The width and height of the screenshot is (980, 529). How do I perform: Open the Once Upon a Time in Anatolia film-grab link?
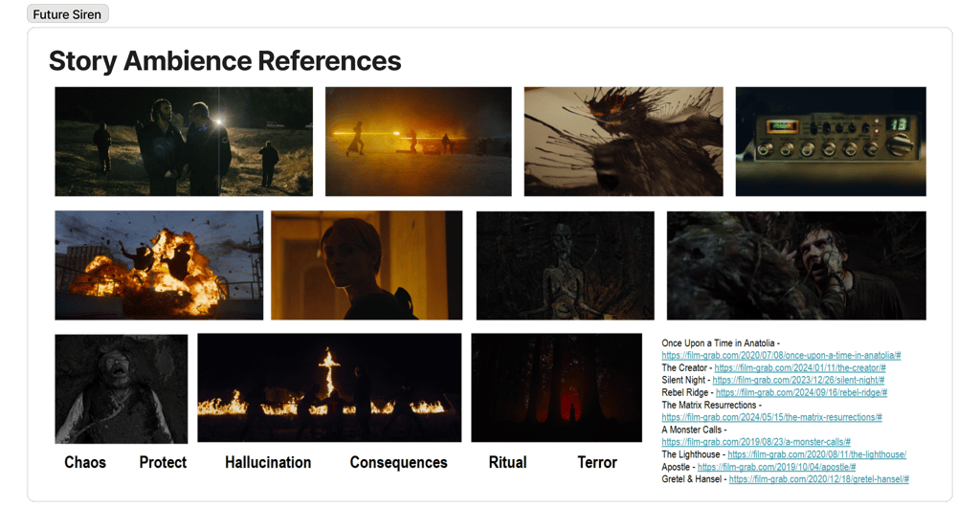[781, 355]
